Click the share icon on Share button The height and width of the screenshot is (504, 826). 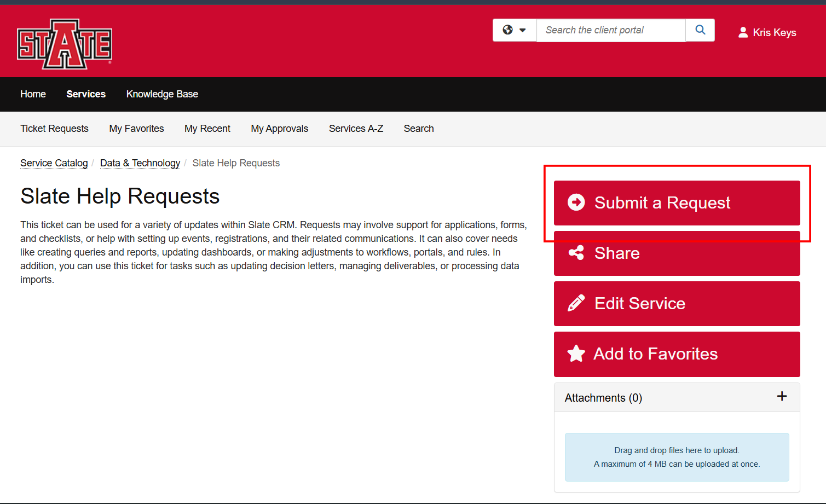[576, 253]
